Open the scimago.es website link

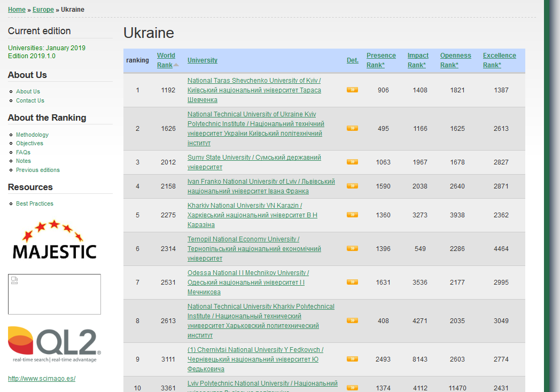pyautogui.click(x=42, y=379)
